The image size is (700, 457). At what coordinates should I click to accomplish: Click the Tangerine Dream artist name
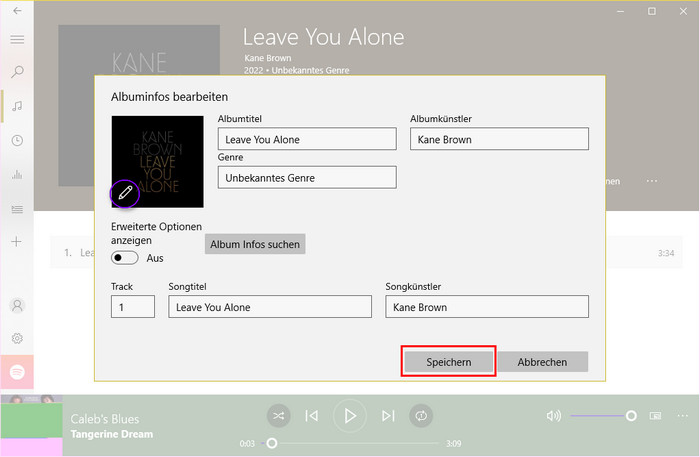point(112,434)
